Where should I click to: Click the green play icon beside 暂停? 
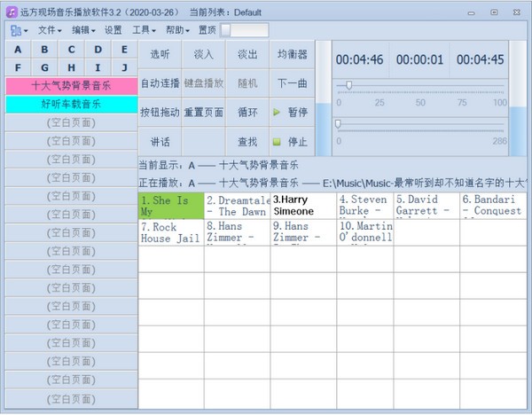click(x=277, y=112)
